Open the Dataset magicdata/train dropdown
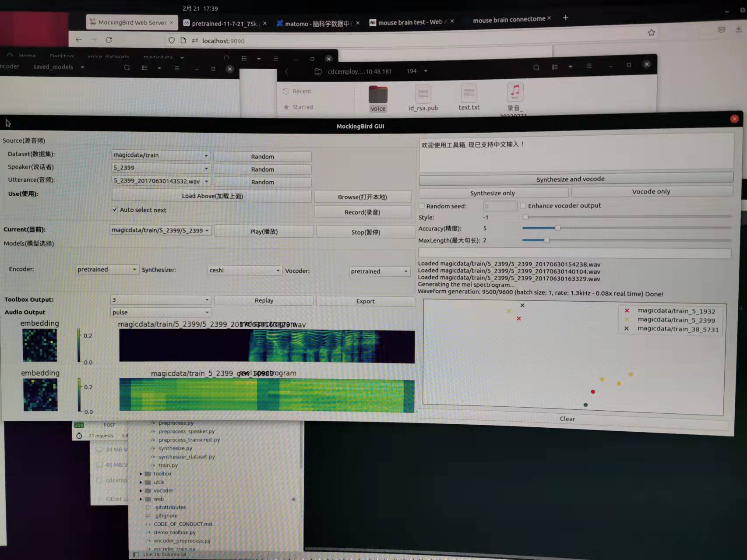Screen dimensions: 747x560 161,155
